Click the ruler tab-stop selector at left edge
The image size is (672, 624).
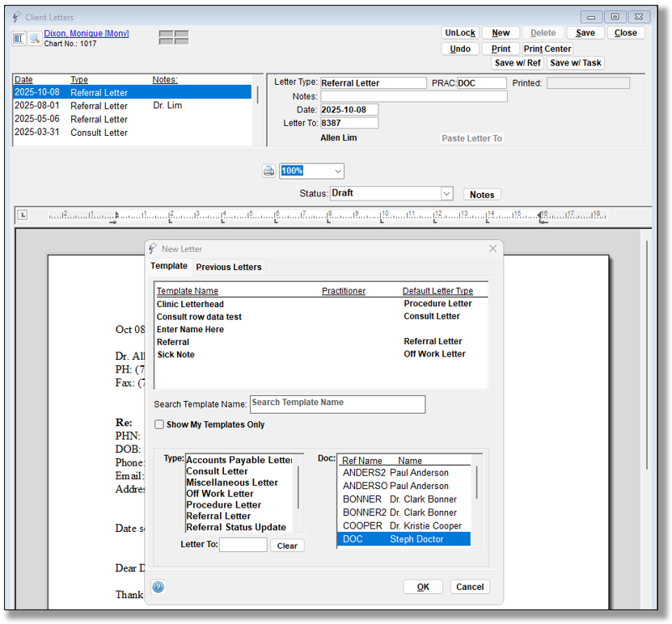(23, 215)
